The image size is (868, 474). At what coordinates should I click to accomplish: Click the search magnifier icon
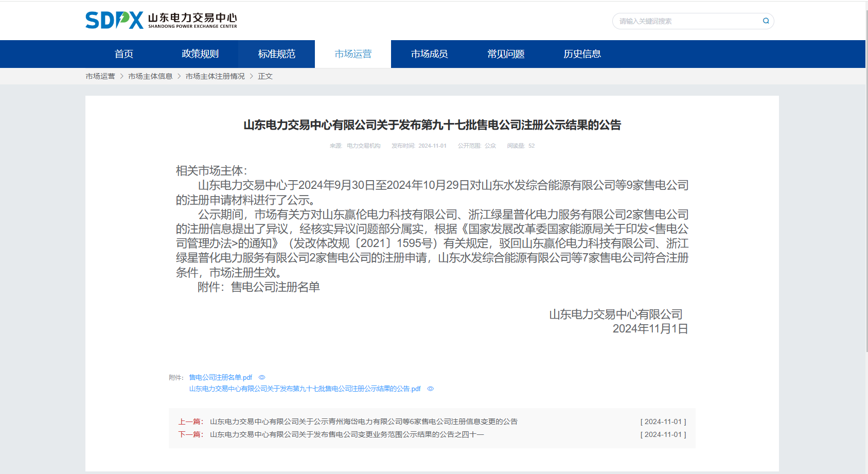coord(765,21)
